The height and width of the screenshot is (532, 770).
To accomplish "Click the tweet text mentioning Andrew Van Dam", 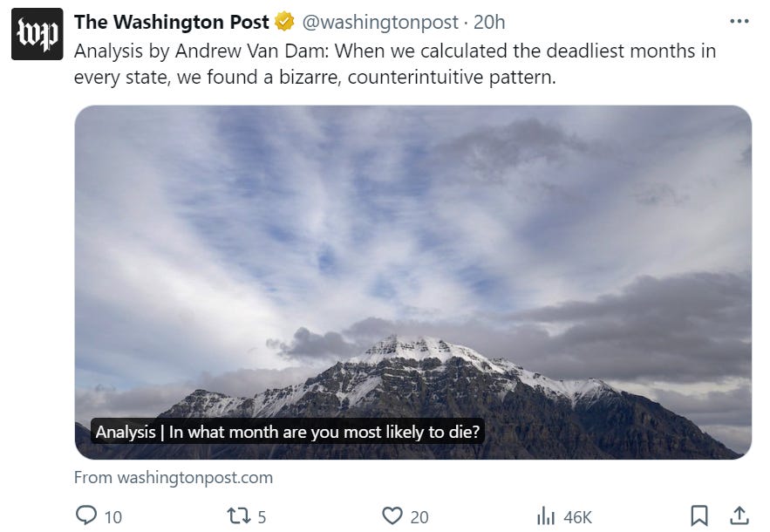I will tap(395, 64).
